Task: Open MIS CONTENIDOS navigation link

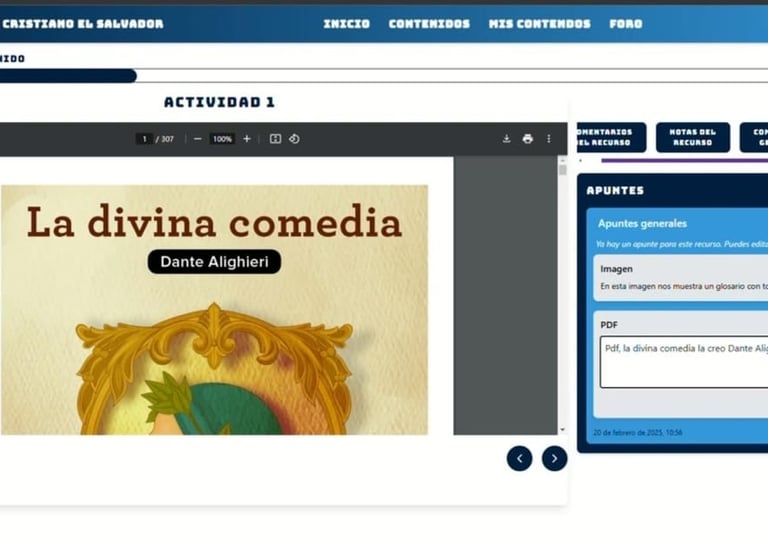Action: pos(539,24)
